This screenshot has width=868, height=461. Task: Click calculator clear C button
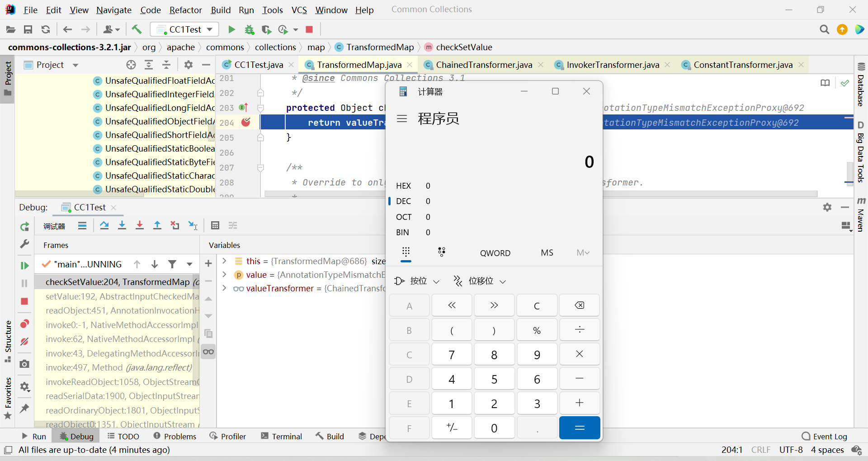pyautogui.click(x=537, y=305)
